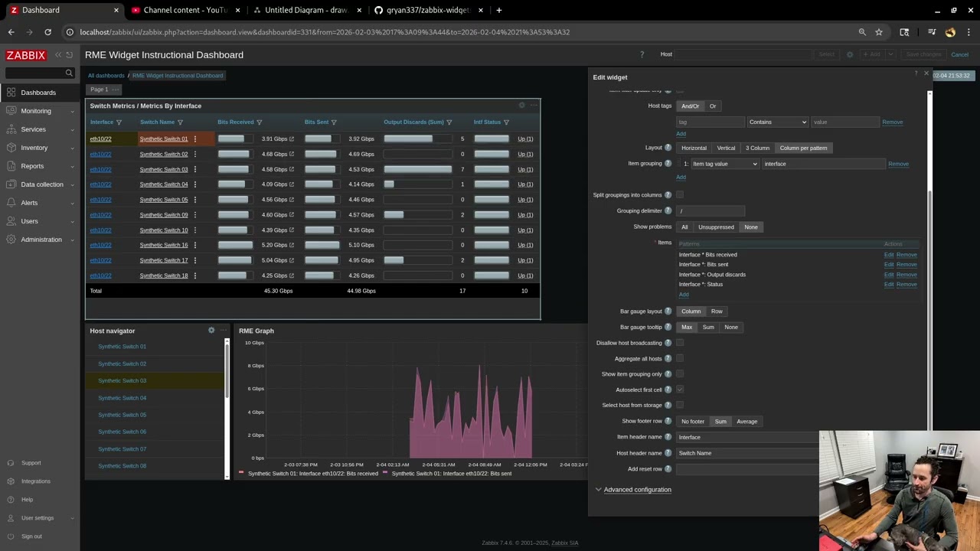Click the Grouping delimiter input field
Image resolution: width=980 pixels, height=551 pixels.
click(710, 211)
